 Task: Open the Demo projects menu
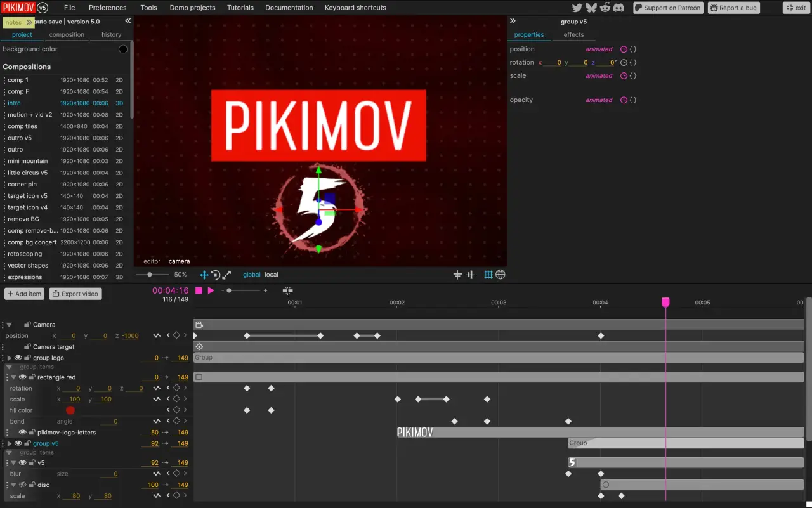pyautogui.click(x=192, y=8)
